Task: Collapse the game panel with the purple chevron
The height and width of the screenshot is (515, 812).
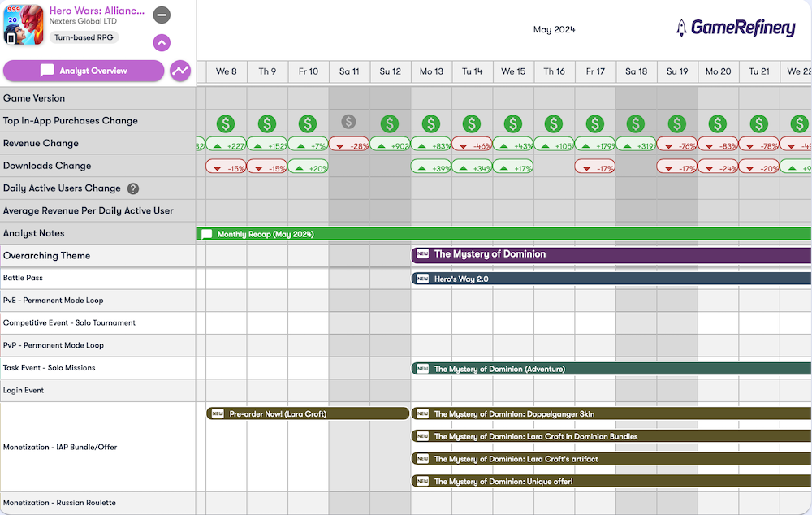Action: pyautogui.click(x=162, y=42)
